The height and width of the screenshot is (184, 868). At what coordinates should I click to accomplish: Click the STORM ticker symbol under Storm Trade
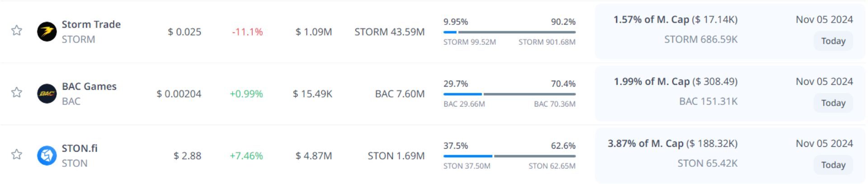coord(78,39)
